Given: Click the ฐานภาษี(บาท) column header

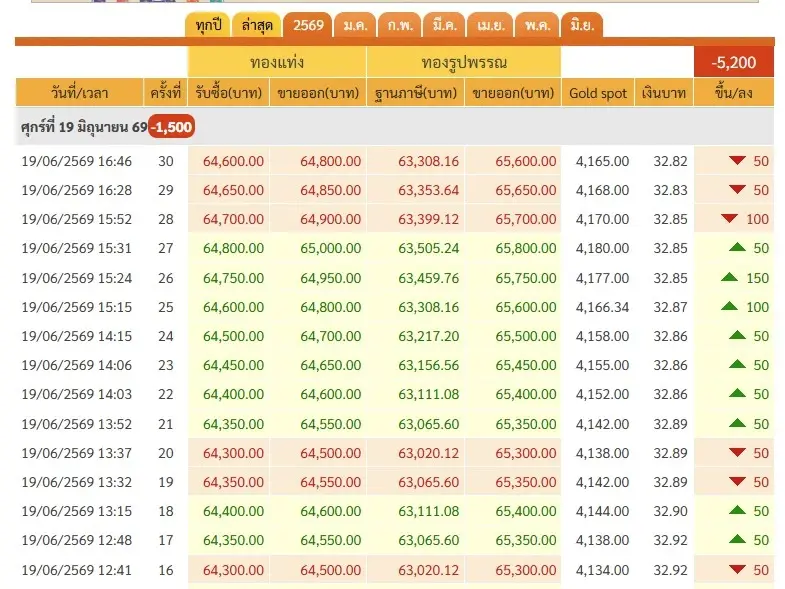Looking at the screenshot, I should click(x=416, y=93).
